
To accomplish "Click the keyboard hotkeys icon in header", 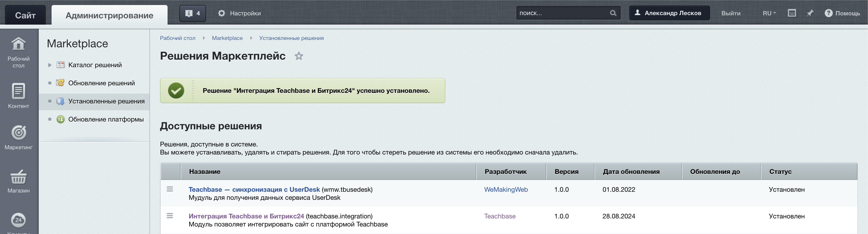I will click(x=792, y=13).
